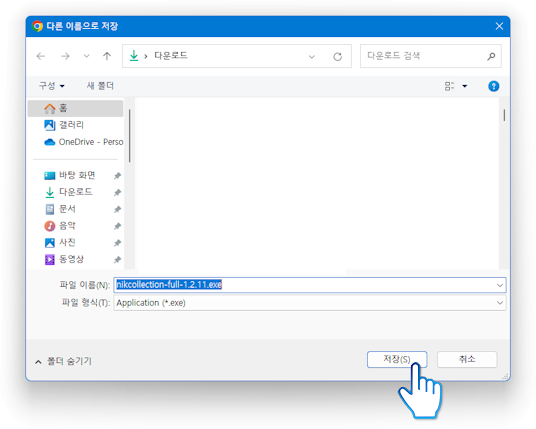Open help with the question mark icon
Viewport: 536px width, 429px height.
click(x=493, y=86)
